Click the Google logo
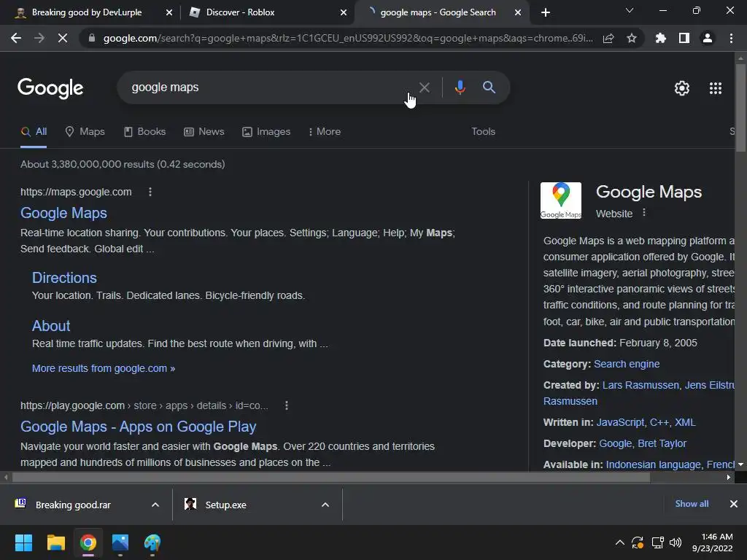Image resolution: width=747 pixels, height=560 pixels. pyautogui.click(x=50, y=88)
